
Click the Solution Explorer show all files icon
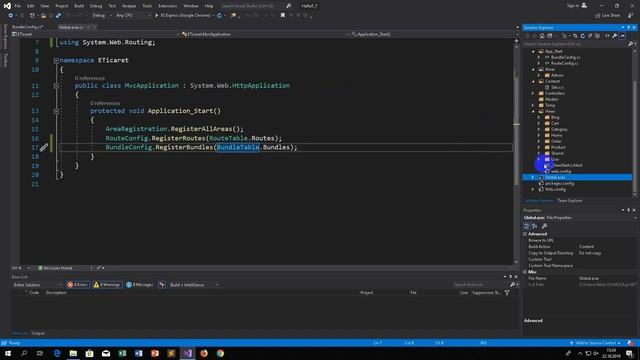click(x=598, y=36)
